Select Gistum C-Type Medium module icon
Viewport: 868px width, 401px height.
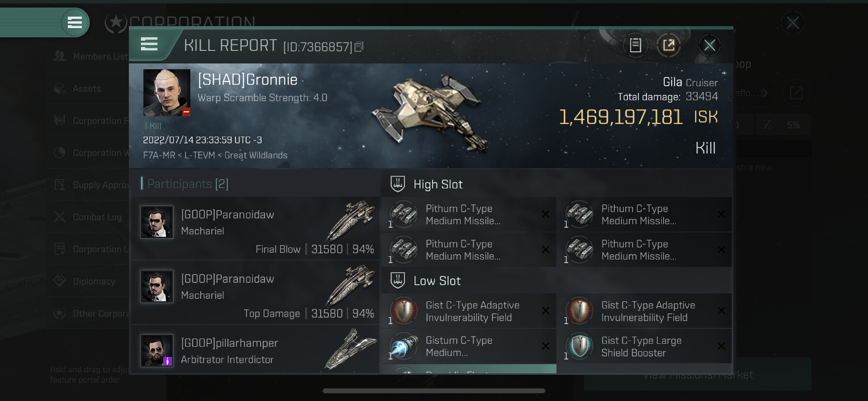point(404,346)
